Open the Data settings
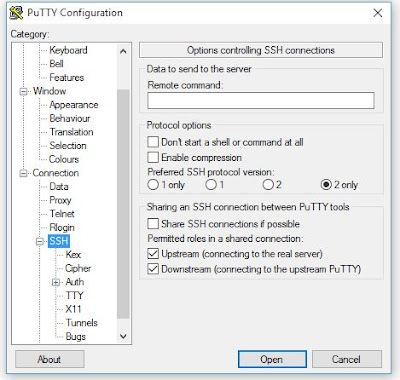The width and height of the screenshot is (400, 380). (59, 187)
